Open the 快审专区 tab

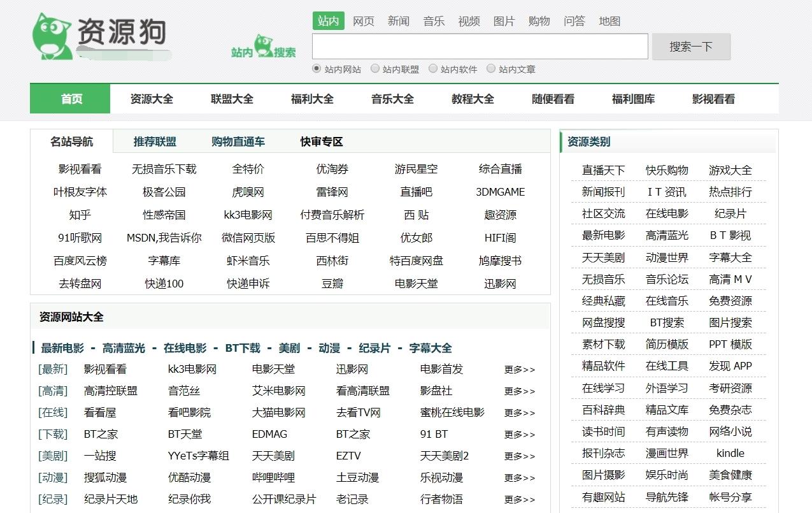click(x=320, y=141)
